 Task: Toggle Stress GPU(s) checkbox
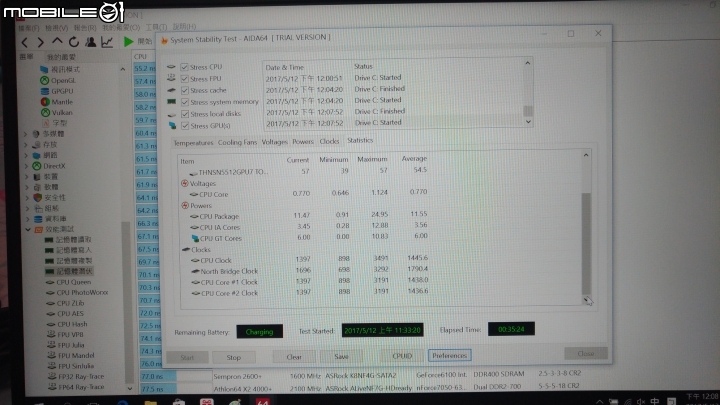coord(185,125)
